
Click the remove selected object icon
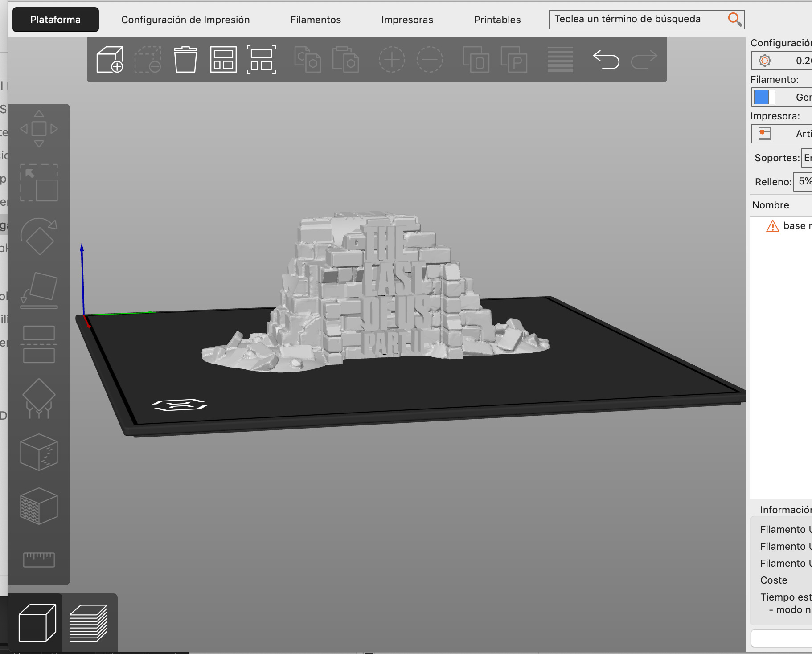tap(148, 59)
